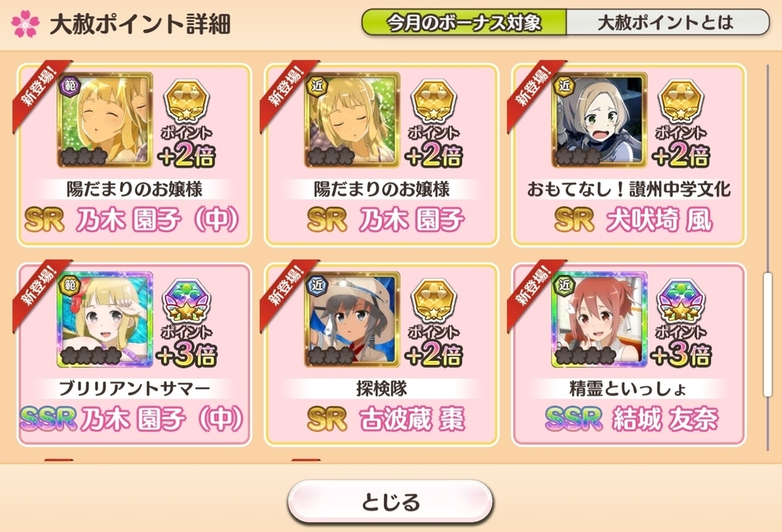Click gold point medal on 探検隊 card

(434, 301)
